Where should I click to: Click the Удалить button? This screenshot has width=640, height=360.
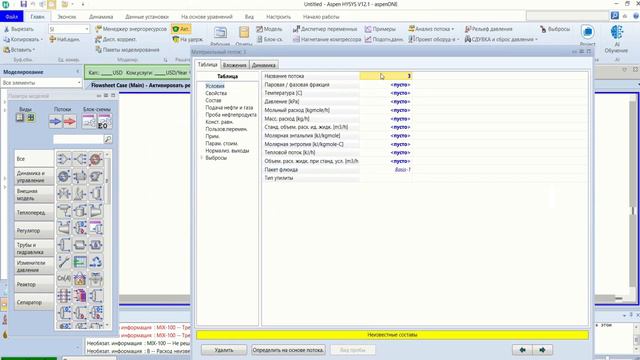(x=224, y=350)
